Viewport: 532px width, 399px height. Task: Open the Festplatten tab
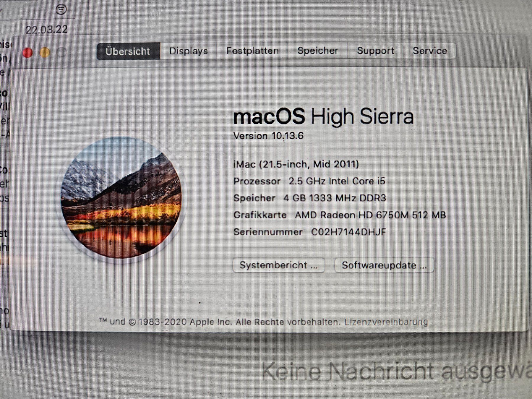pyautogui.click(x=252, y=51)
